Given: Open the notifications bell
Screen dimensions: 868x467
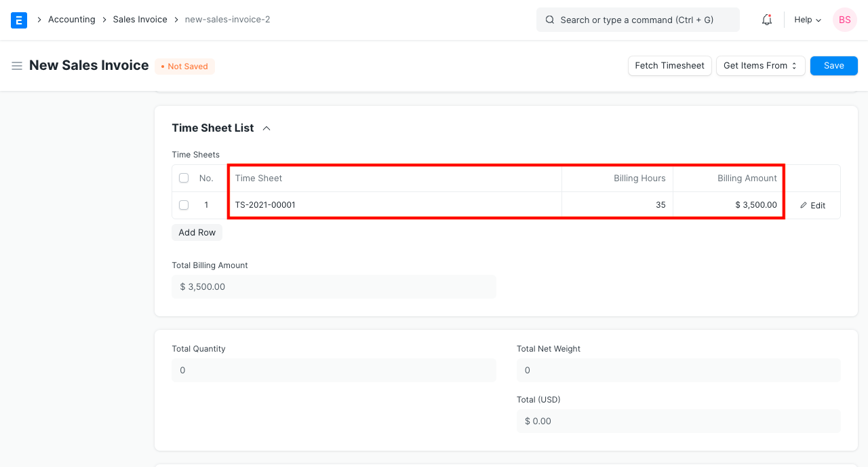Looking at the screenshot, I should pyautogui.click(x=766, y=20).
